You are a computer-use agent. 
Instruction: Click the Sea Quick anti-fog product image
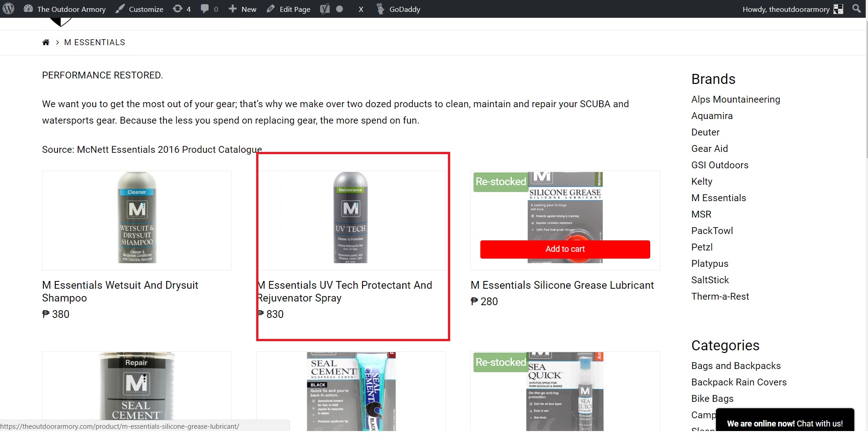[565, 391]
